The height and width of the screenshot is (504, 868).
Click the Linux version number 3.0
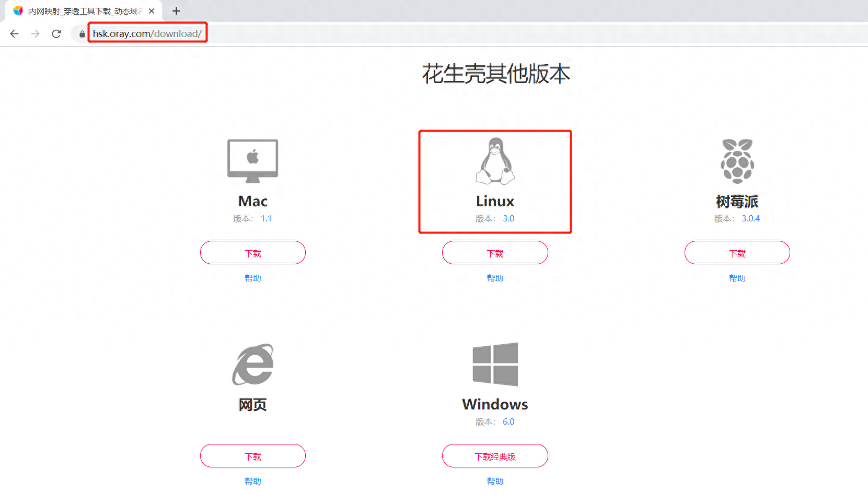[x=508, y=219]
